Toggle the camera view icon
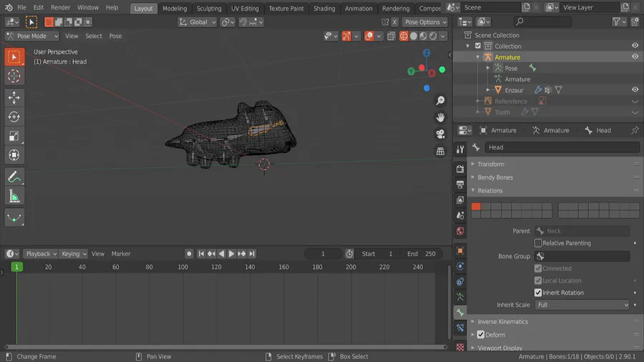 pyautogui.click(x=440, y=134)
